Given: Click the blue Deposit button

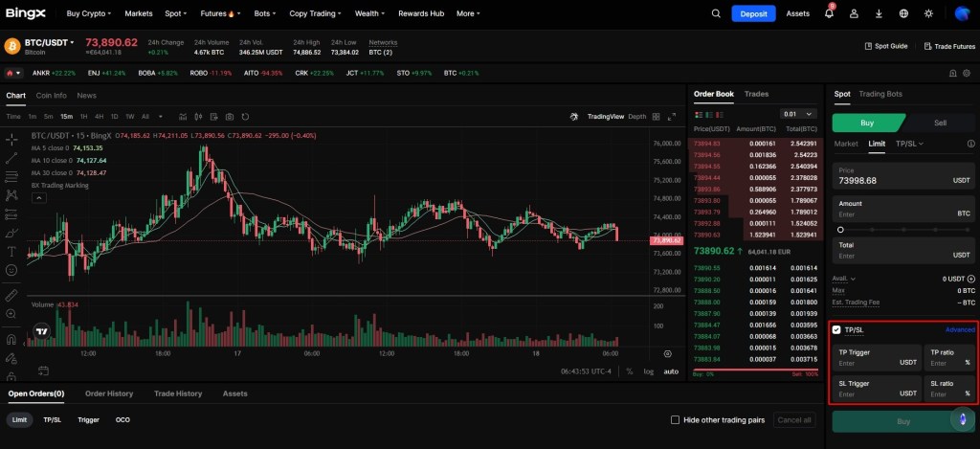Looking at the screenshot, I should pos(753,13).
